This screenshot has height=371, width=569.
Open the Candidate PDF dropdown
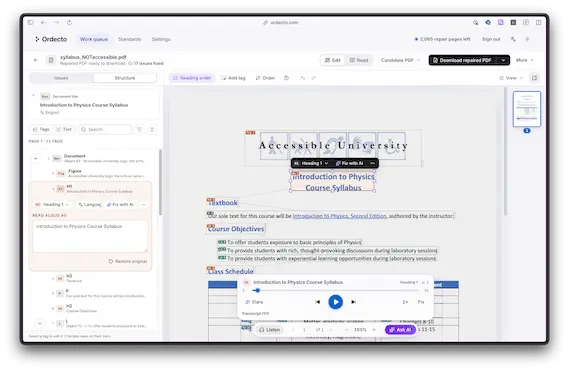pos(400,60)
